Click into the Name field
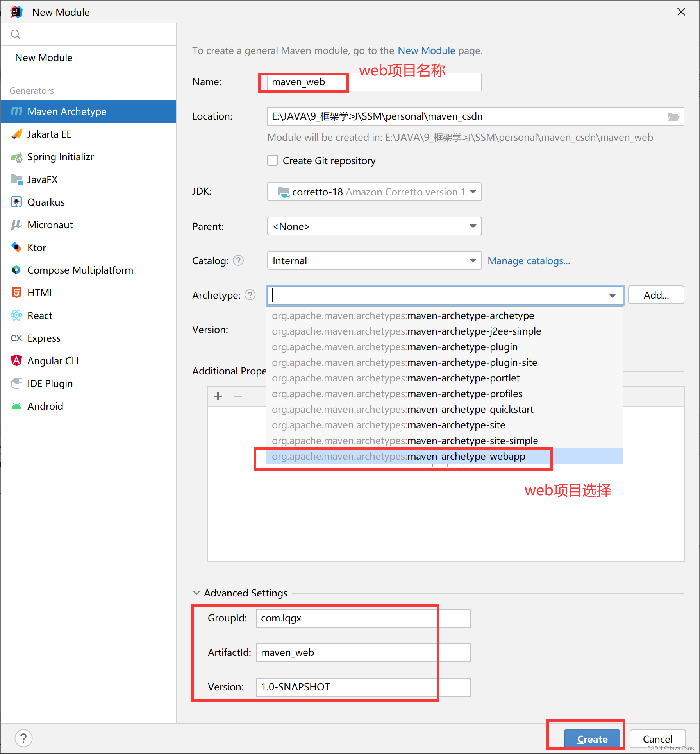The height and width of the screenshot is (754, 700). [x=374, y=82]
